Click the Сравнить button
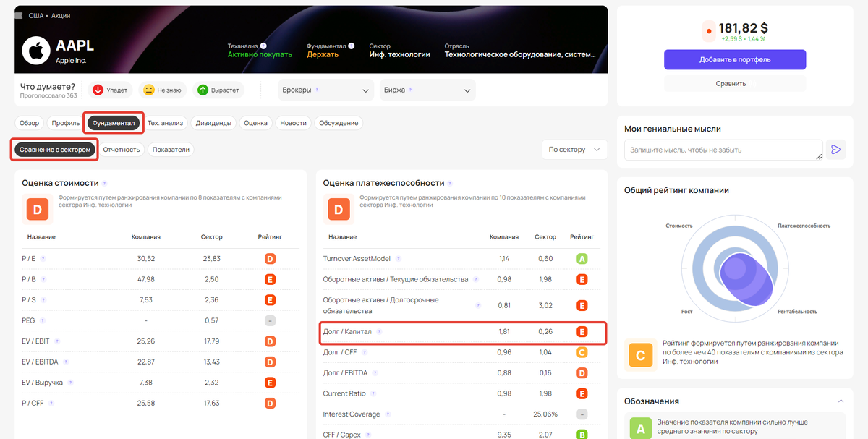The width and height of the screenshot is (868, 439). (735, 83)
